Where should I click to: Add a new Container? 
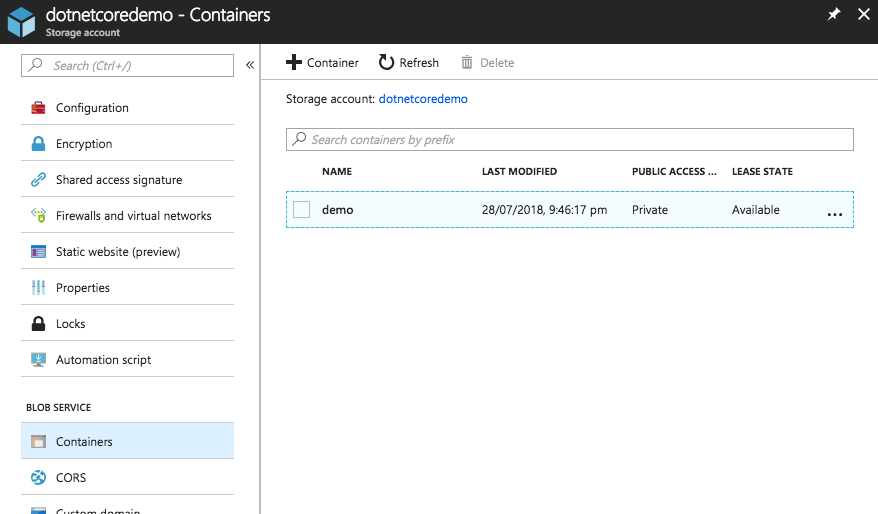tap(323, 63)
